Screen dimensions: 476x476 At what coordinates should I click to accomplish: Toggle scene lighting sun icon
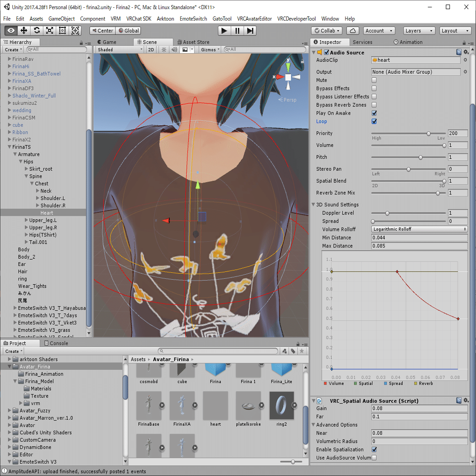tap(164, 49)
